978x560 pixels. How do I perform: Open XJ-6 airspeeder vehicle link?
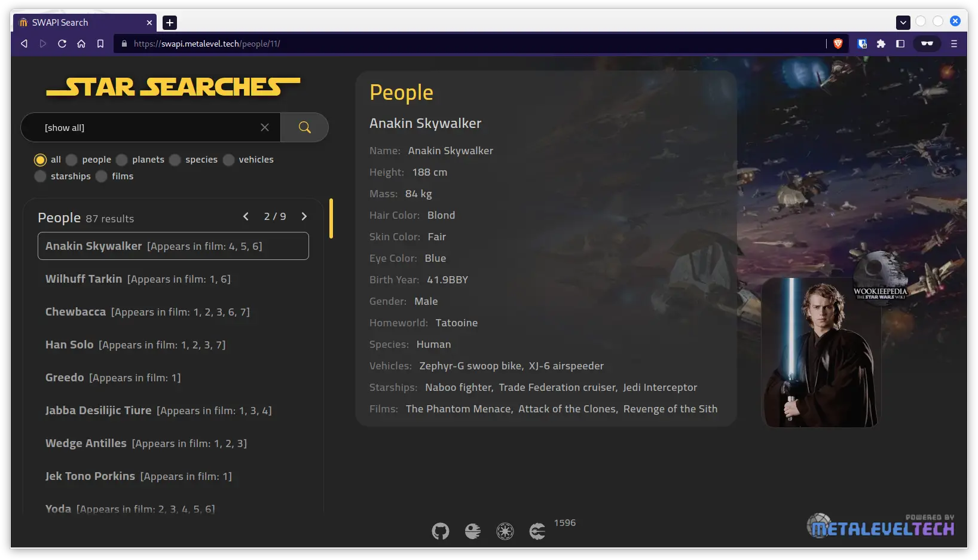(566, 366)
